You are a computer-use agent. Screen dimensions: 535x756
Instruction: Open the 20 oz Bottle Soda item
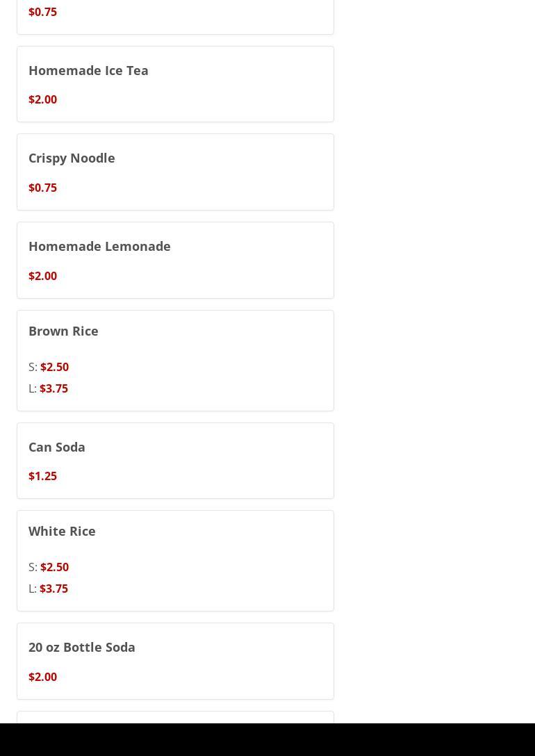coord(82,647)
